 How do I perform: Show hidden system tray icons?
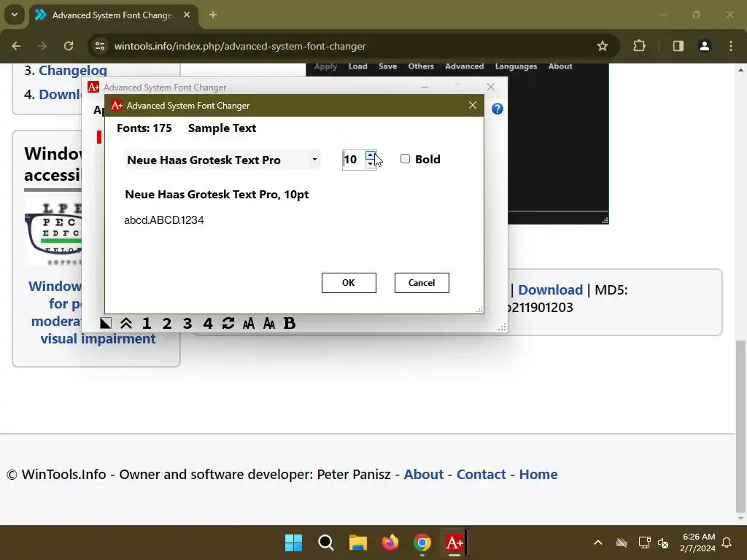coord(598,542)
